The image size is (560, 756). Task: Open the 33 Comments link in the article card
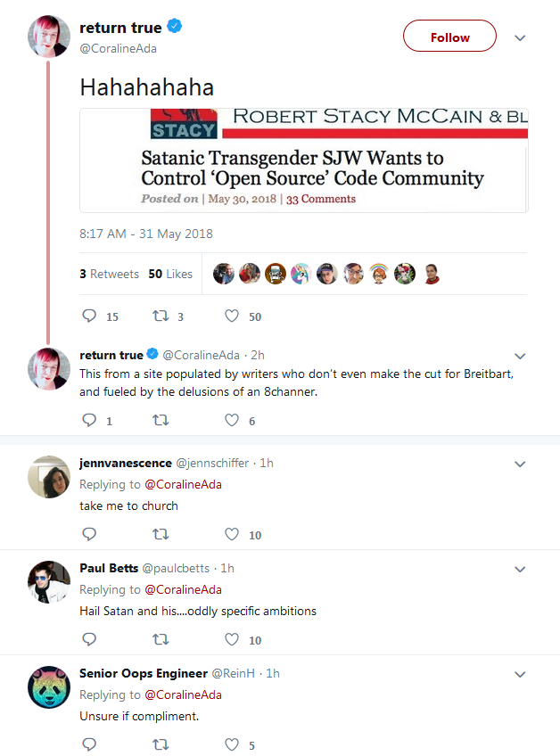[x=321, y=199]
